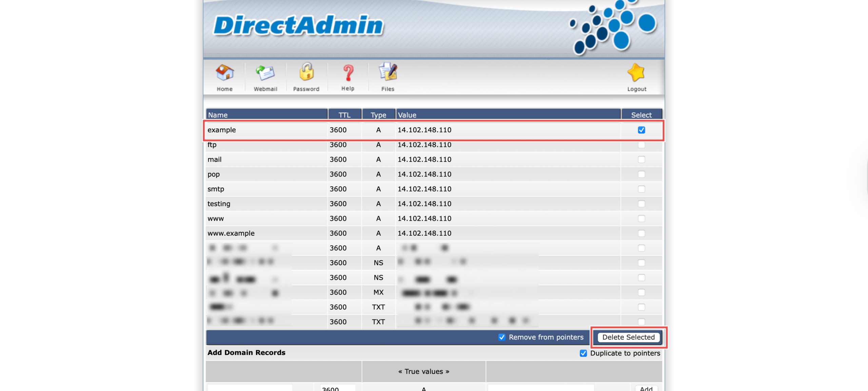
Task: Click the Password padlock icon
Action: pyautogui.click(x=306, y=72)
